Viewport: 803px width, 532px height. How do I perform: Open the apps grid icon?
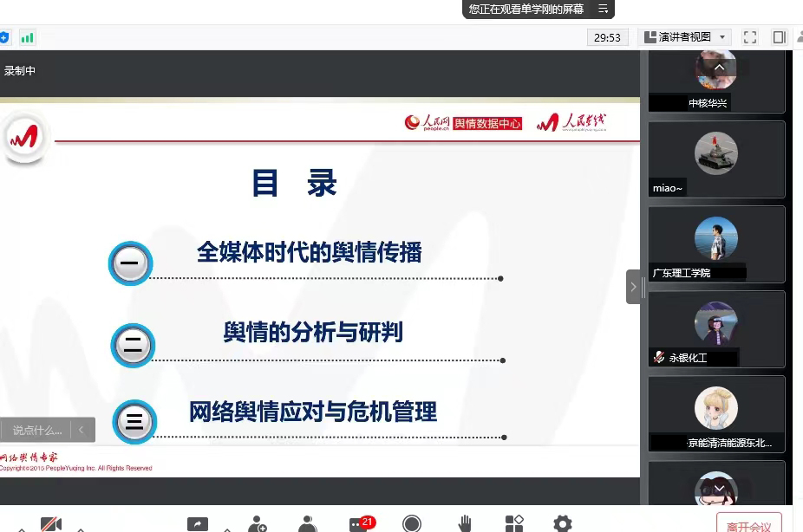click(x=514, y=523)
